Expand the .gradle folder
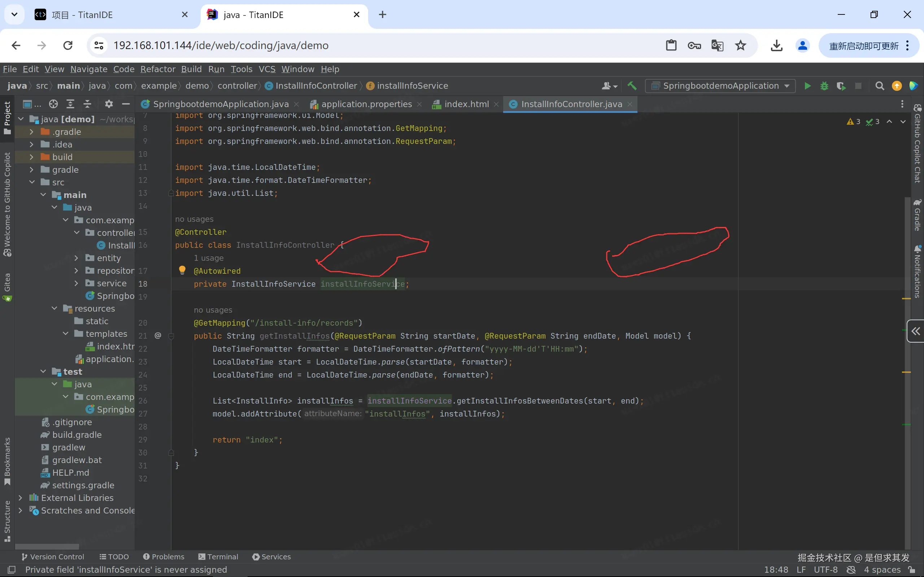Viewport: 924px width, 577px height. pyautogui.click(x=32, y=132)
